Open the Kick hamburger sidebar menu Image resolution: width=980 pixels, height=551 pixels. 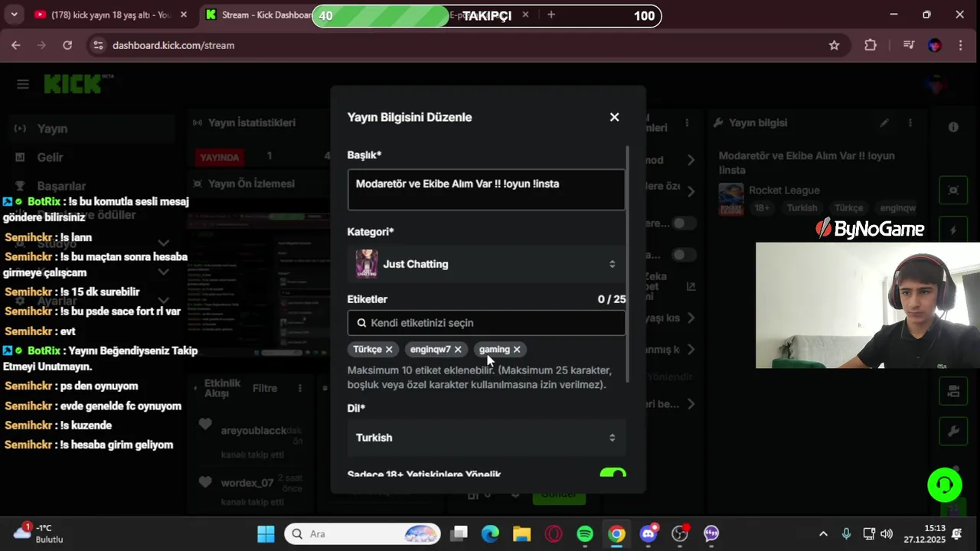22,84
